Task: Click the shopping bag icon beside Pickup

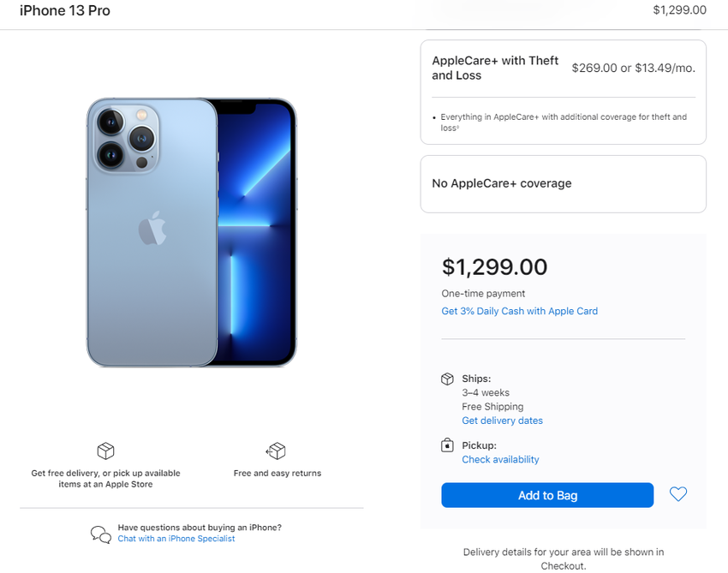Action: click(447, 445)
